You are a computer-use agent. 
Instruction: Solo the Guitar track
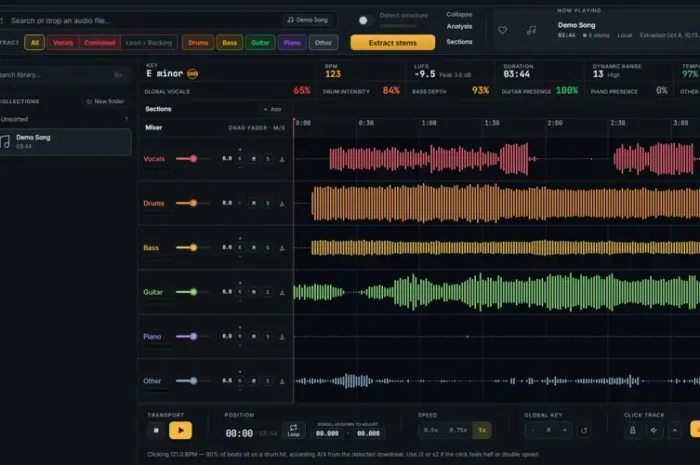pos(268,292)
